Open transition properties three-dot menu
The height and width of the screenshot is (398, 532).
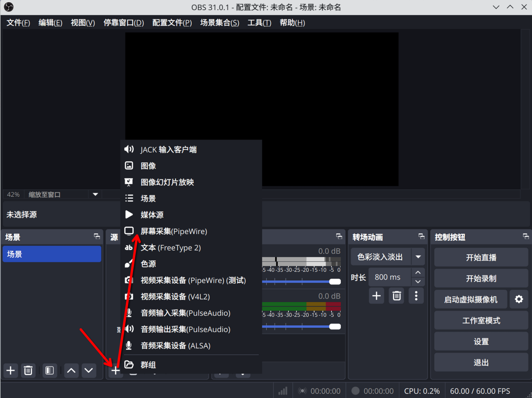[x=416, y=296]
